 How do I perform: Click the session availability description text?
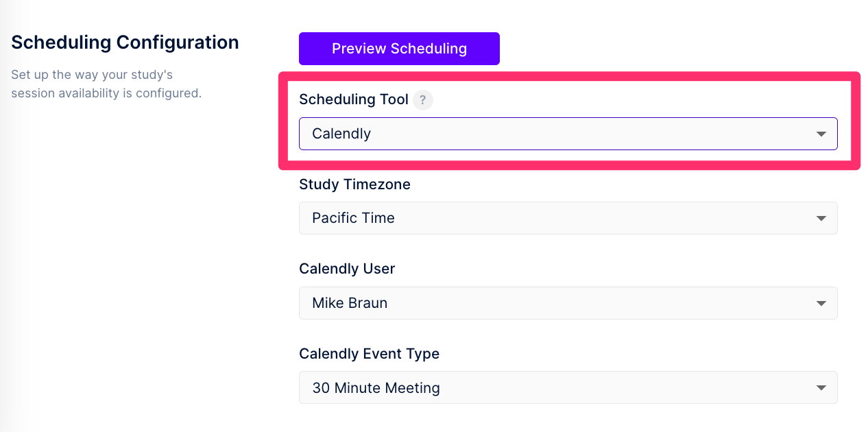coord(106,84)
